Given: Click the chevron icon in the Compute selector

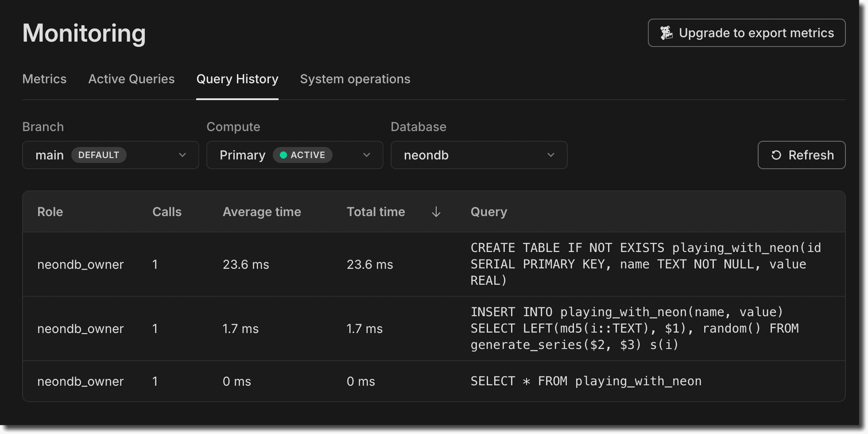Looking at the screenshot, I should 367,155.
